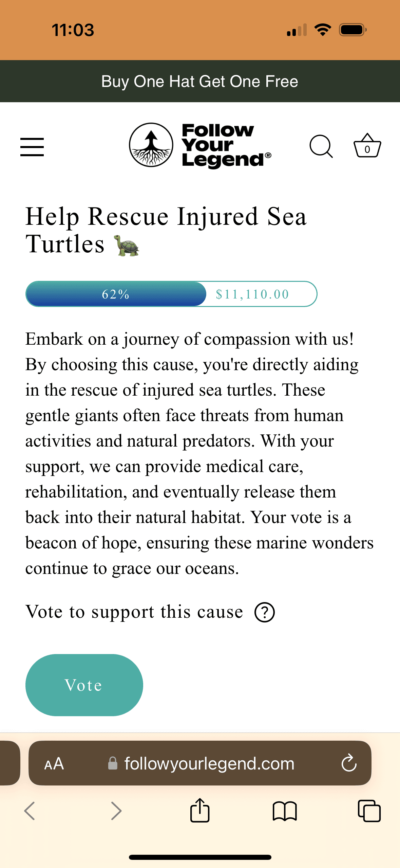The image size is (400, 868).
Task: Open the hamburger navigation menu
Action: click(x=32, y=147)
